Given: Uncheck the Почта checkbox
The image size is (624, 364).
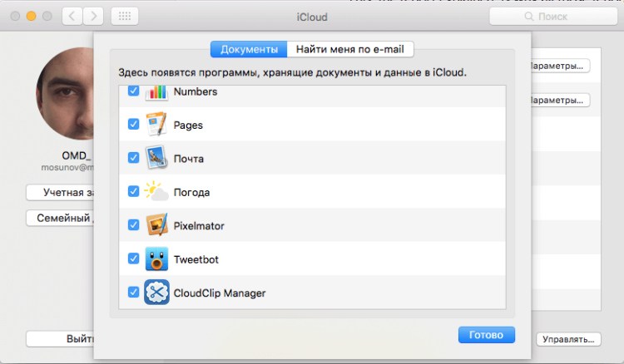Looking at the screenshot, I should click(133, 158).
